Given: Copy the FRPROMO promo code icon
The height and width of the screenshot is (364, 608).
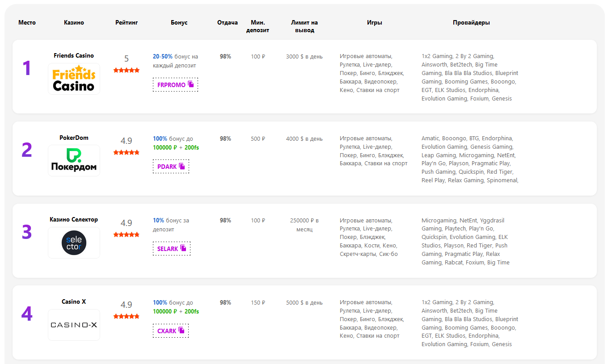Looking at the screenshot, I should coord(191,84).
